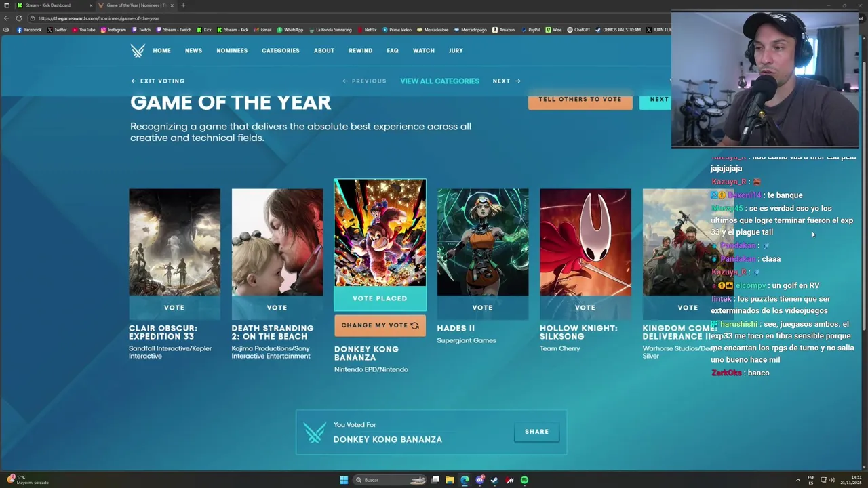Open Instagram bookmark
Image resolution: width=868 pixels, height=488 pixels.
point(113,30)
